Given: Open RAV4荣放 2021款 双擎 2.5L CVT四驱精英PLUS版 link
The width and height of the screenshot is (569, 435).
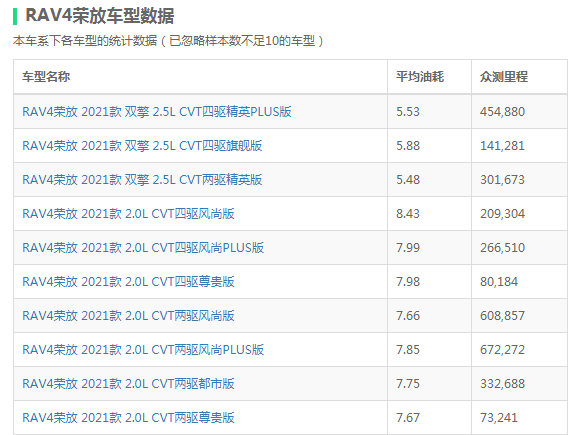Looking at the screenshot, I should click(157, 112).
